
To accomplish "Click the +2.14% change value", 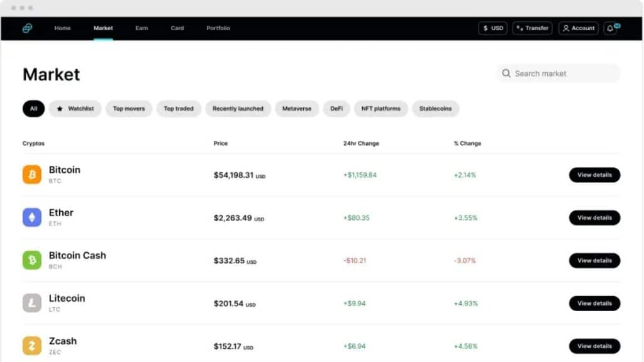I will click(465, 175).
